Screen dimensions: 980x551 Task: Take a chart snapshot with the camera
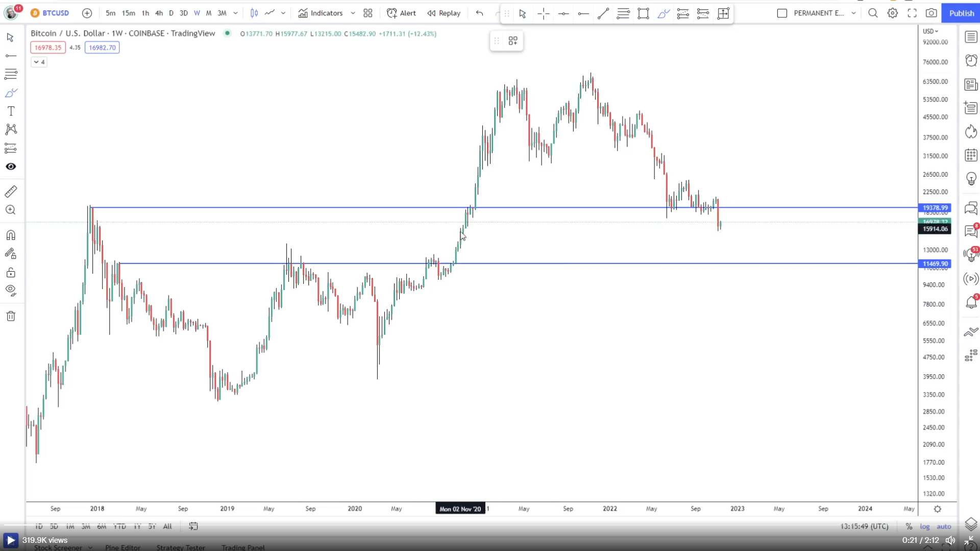(932, 13)
